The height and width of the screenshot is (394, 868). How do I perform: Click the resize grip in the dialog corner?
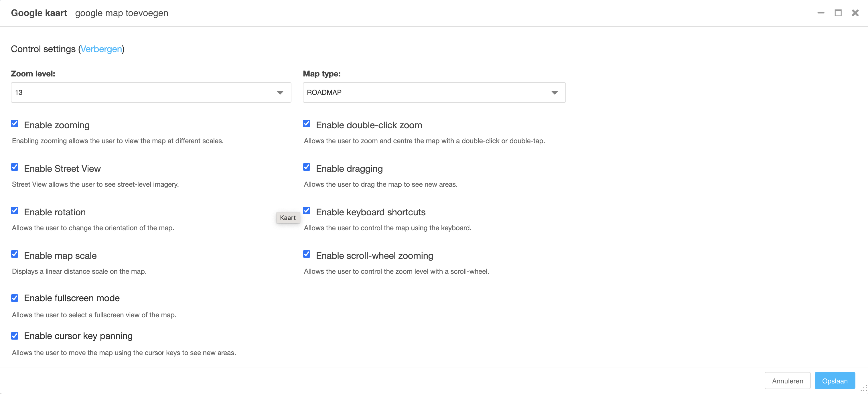pos(864,389)
